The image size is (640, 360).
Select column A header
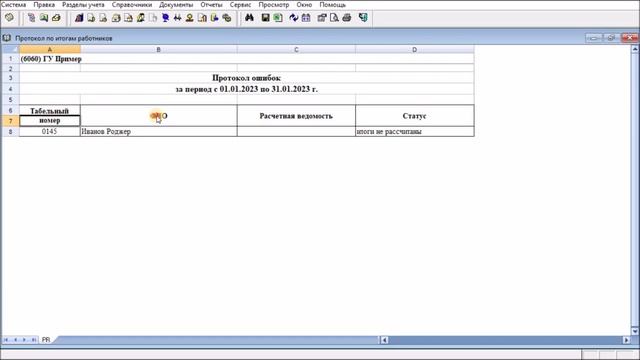(x=50, y=49)
